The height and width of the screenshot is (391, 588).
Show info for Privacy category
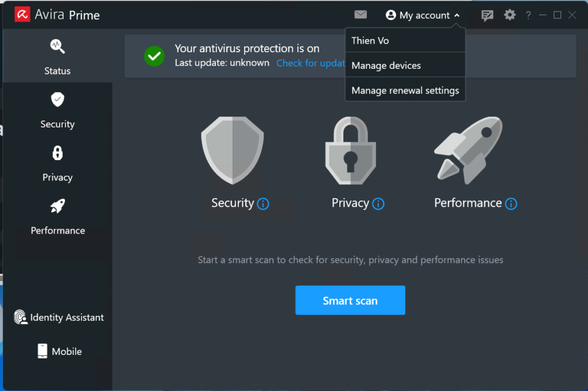coord(378,204)
